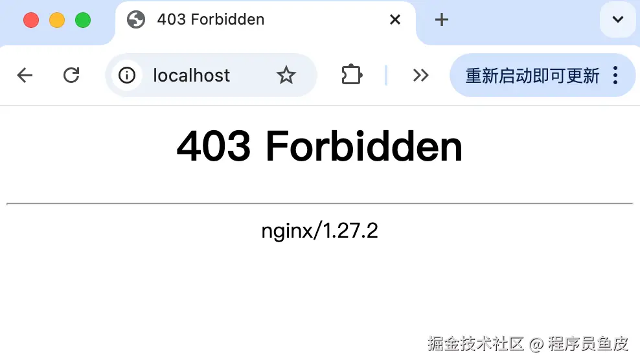Maximize the window with green button
This screenshot has height=364, width=640.
coord(83,20)
